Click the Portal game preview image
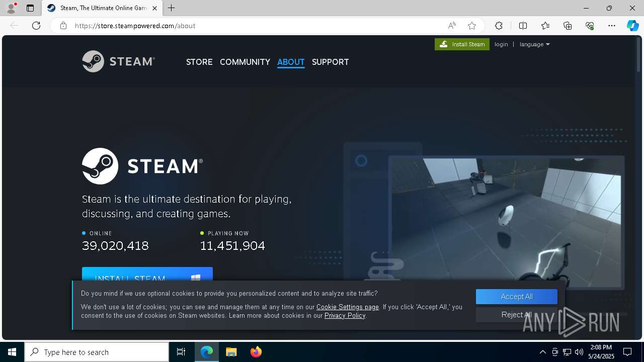Viewport: 644px width, 362px height. pos(506,222)
